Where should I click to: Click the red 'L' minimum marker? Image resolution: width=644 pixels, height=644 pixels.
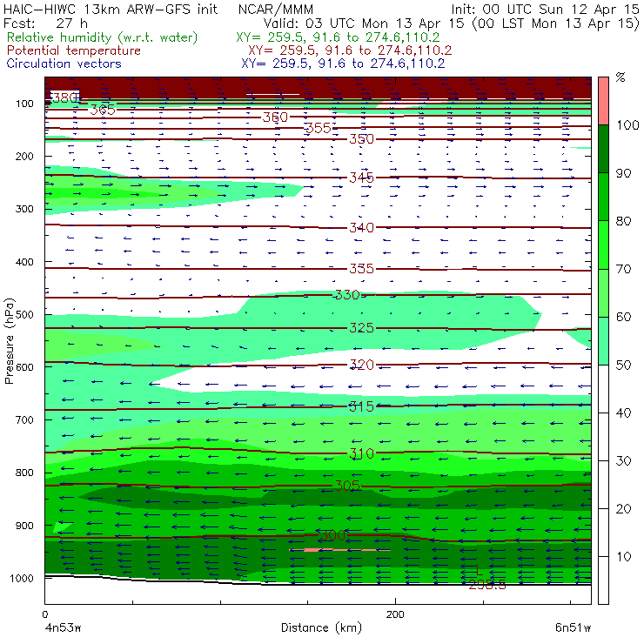tap(479, 570)
